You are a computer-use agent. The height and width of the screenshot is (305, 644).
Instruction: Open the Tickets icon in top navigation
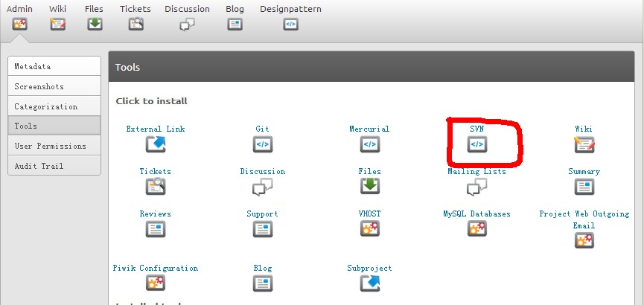136,25
